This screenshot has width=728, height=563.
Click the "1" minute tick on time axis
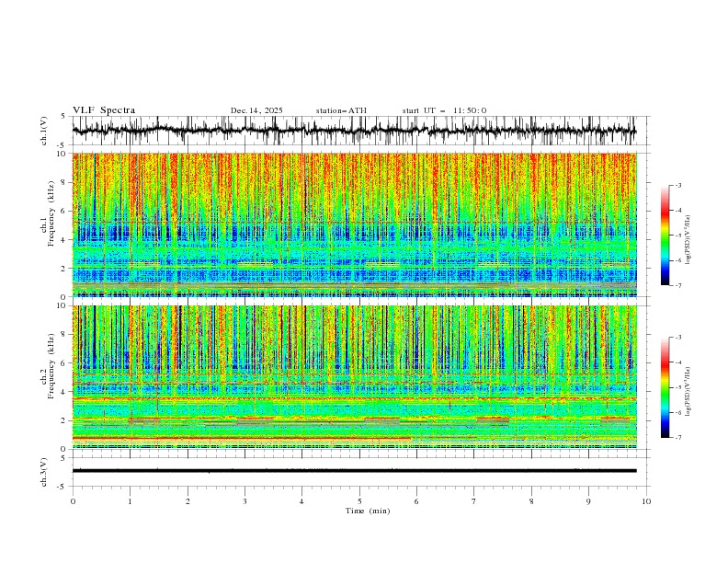pyautogui.click(x=130, y=501)
